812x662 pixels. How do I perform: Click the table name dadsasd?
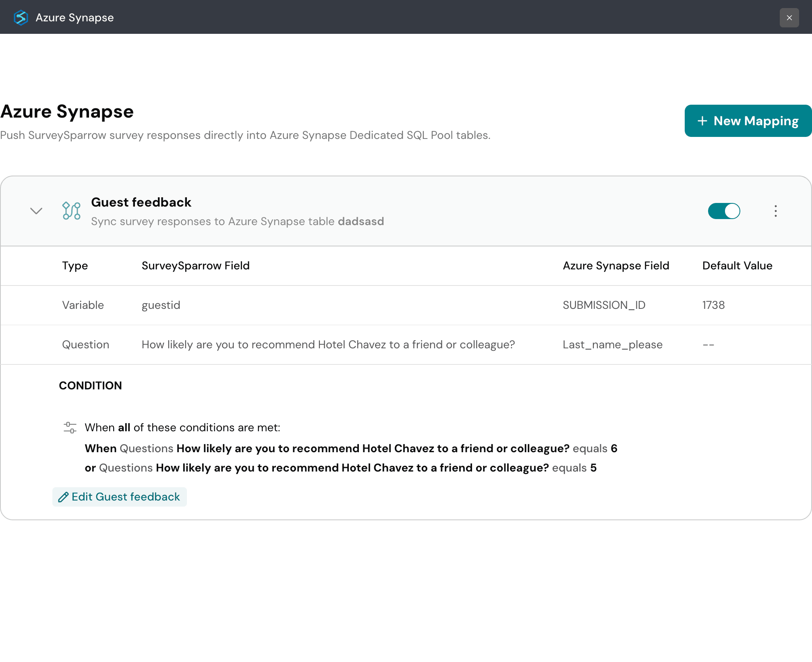pos(360,221)
